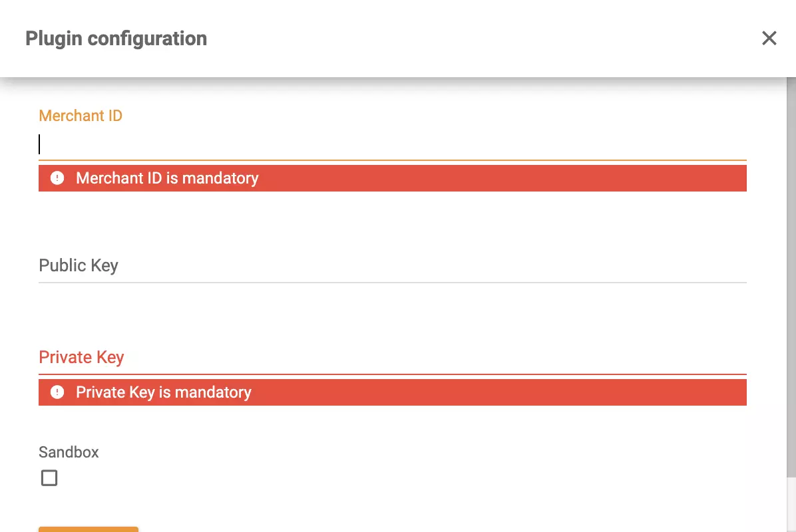Click the exclamation icon beside mandatory warning
The width and height of the screenshot is (796, 532).
tap(57, 178)
